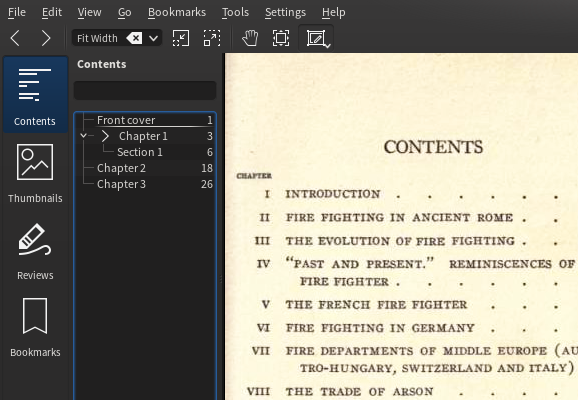Open the Bookmarks sidebar panel

35,327
